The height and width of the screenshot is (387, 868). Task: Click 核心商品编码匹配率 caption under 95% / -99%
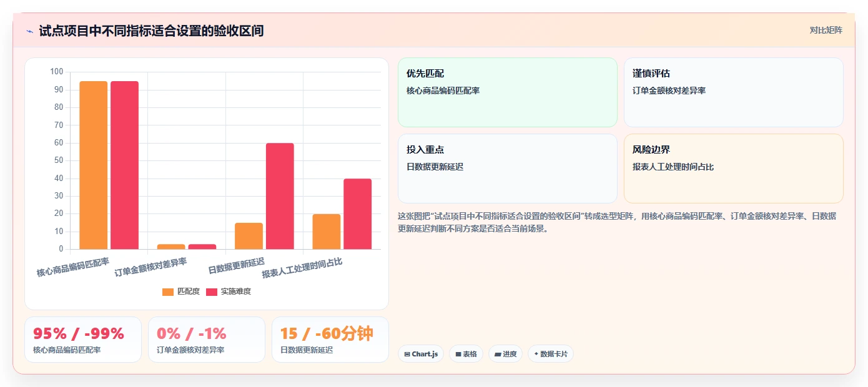point(67,350)
